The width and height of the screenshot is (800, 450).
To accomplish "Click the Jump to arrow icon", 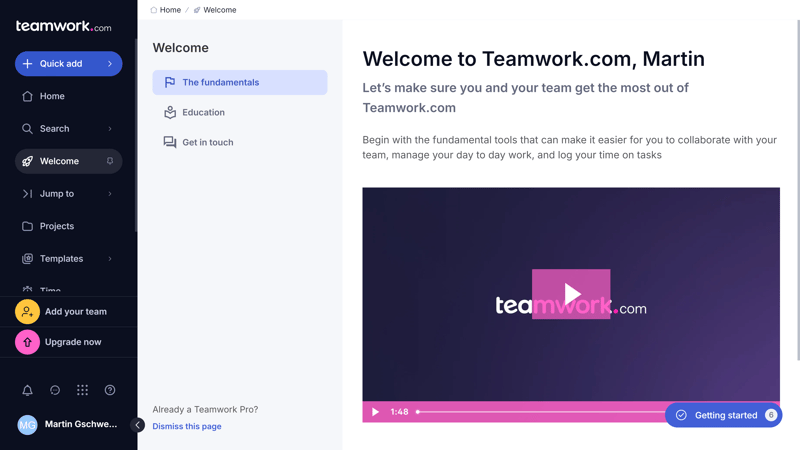I will 28,194.
